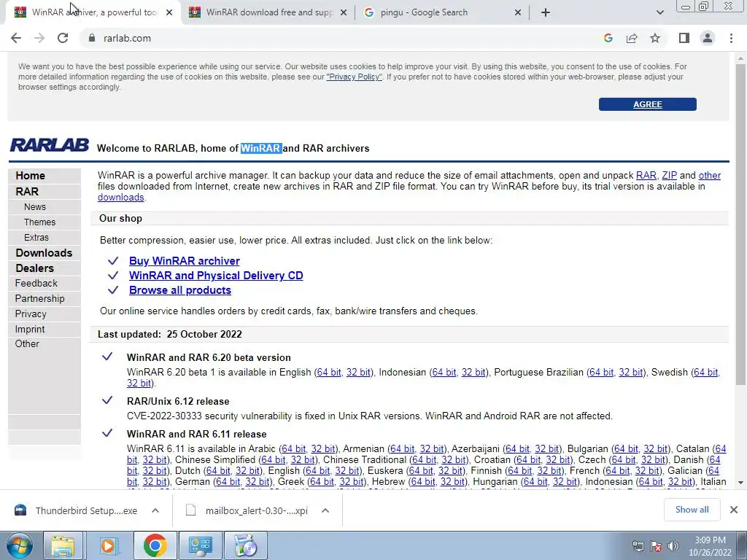Click the action center flag tray icon
This screenshot has height=560, width=747.
(656, 546)
